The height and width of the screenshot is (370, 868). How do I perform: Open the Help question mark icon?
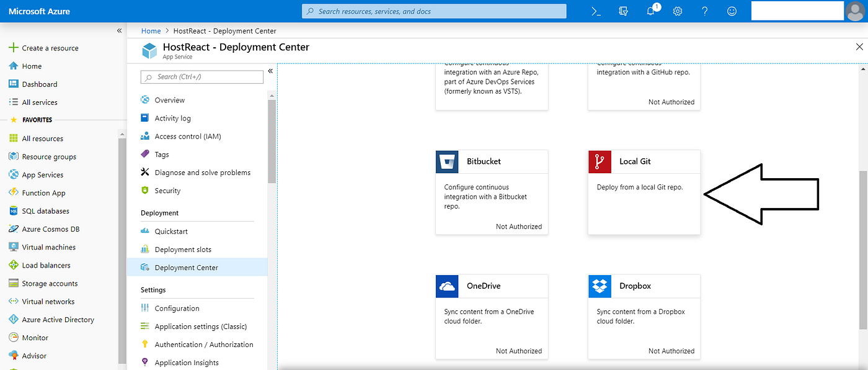click(704, 11)
